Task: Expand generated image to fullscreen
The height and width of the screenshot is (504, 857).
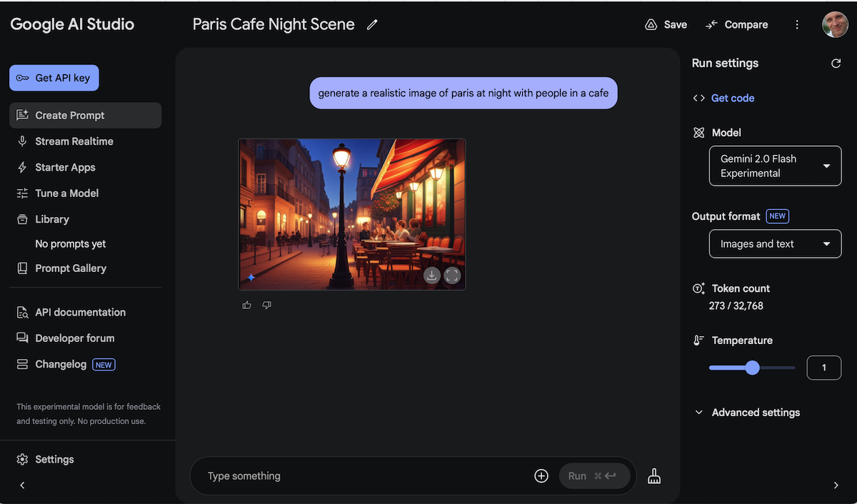Action: [452, 276]
